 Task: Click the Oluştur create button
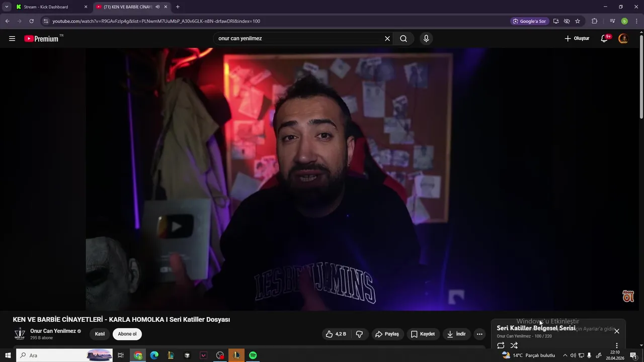[577, 38]
